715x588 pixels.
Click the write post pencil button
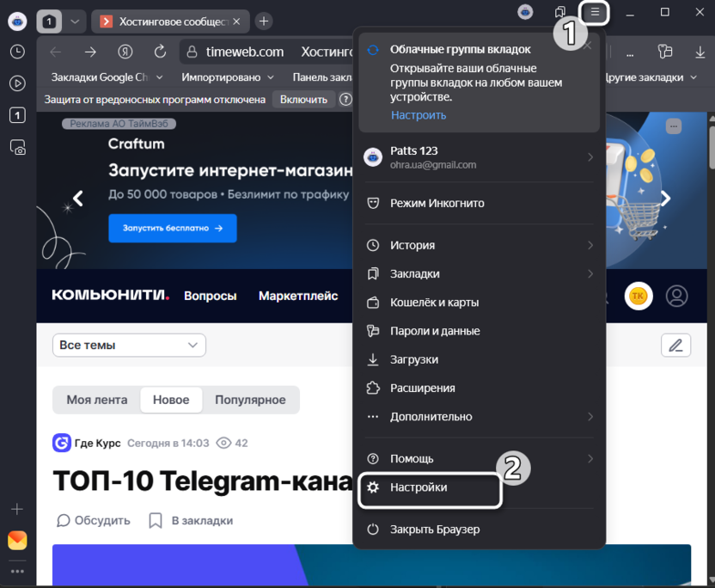[675, 346]
